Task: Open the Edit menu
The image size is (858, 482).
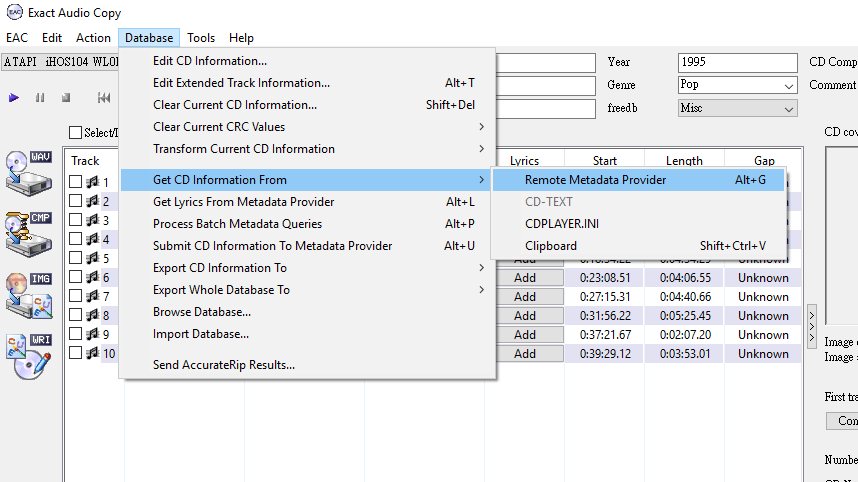Action: coord(52,38)
